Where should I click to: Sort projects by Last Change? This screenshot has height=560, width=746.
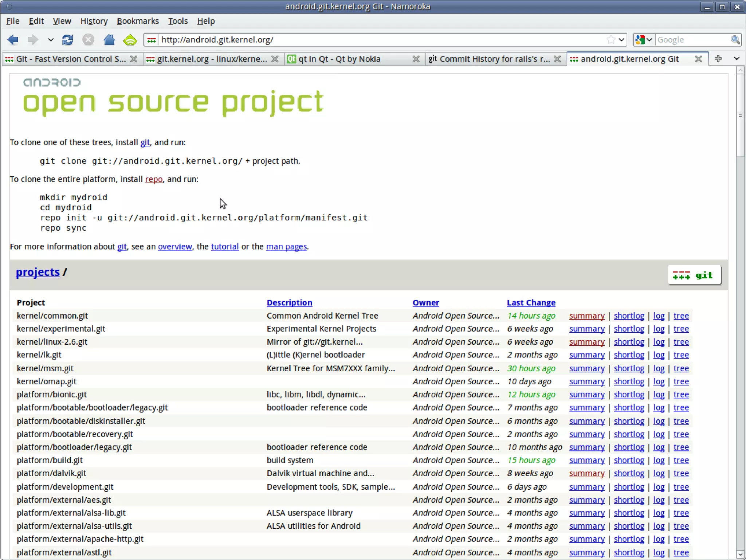tap(531, 302)
